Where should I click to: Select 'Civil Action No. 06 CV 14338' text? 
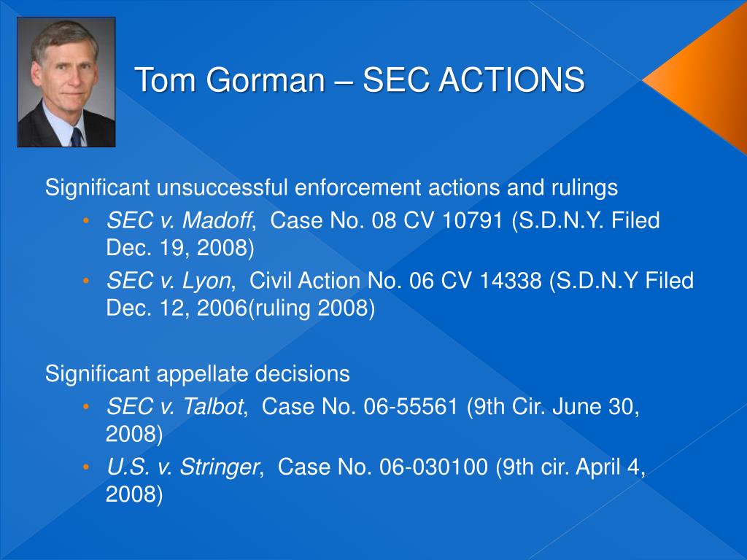[396, 281]
